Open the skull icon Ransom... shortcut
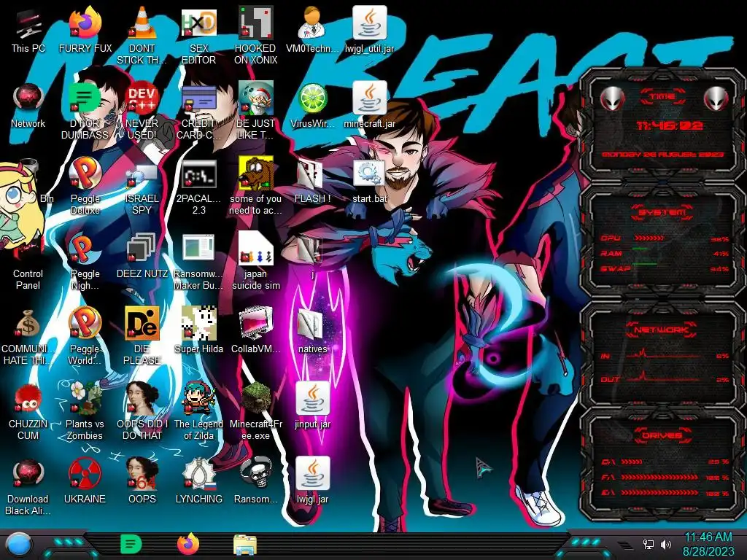This screenshot has height=560, width=747. click(255, 481)
